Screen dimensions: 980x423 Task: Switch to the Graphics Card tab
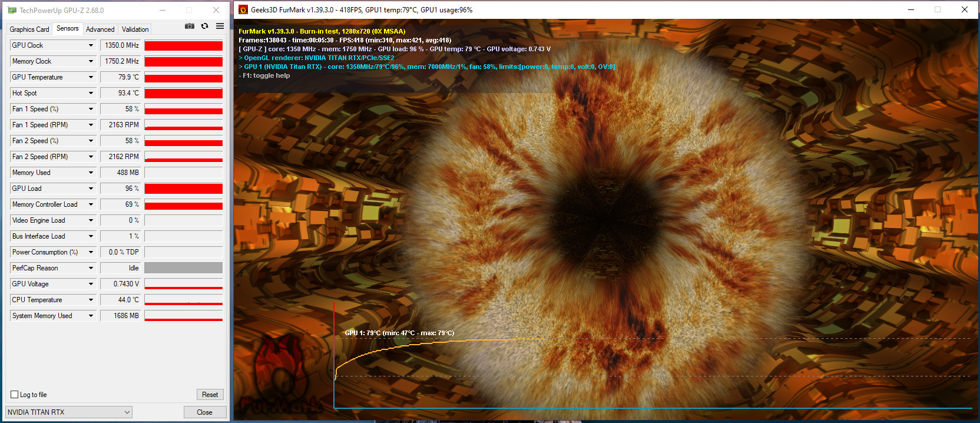29,29
